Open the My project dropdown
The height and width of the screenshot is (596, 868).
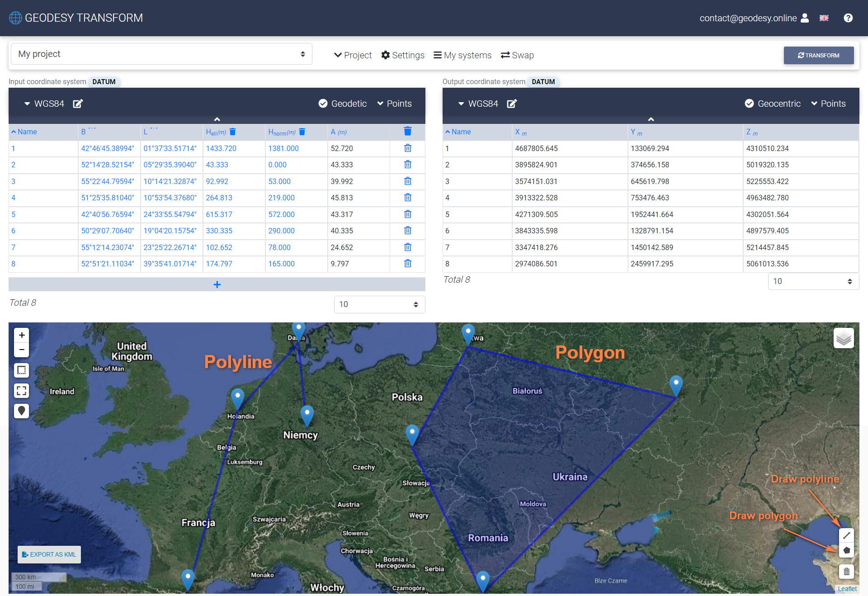pyautogui.click(x=161, y=54)
